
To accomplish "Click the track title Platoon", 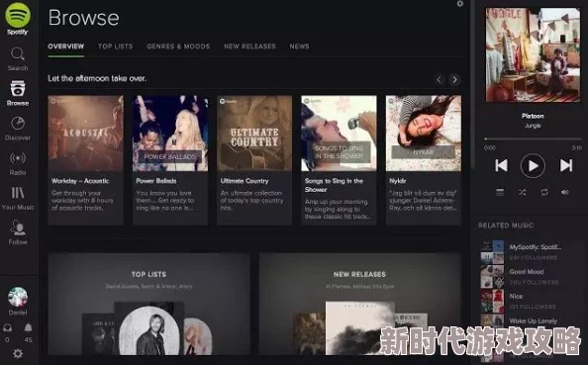I will point(533,116).
